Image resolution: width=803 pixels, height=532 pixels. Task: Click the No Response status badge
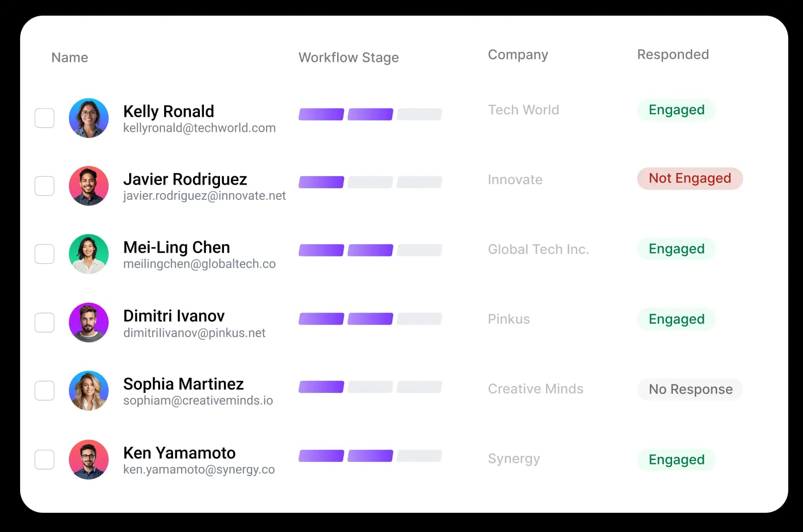[x=690, y=389]
